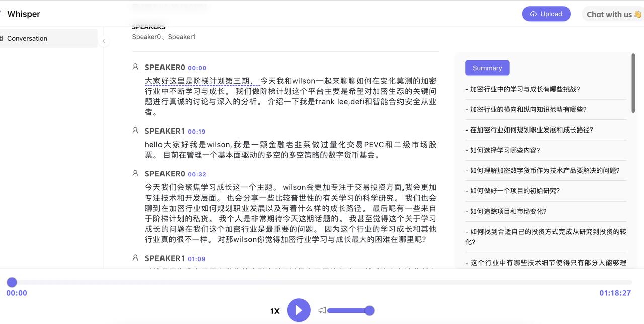Click the cloud upload icon in Upload button
The image size is (644, 324).
(533, 14)
